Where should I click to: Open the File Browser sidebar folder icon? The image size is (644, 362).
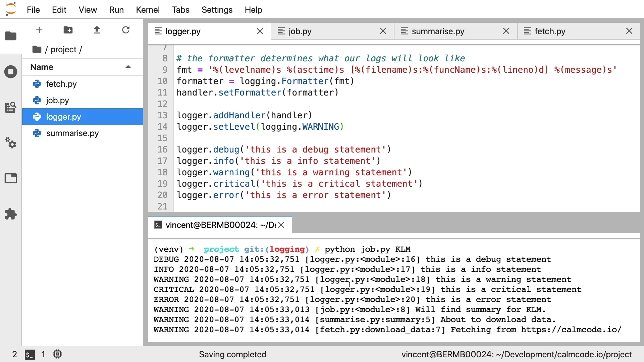pos(11,36)
